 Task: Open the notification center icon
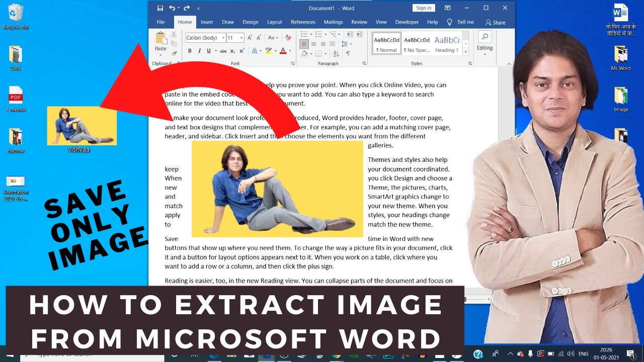630,354
